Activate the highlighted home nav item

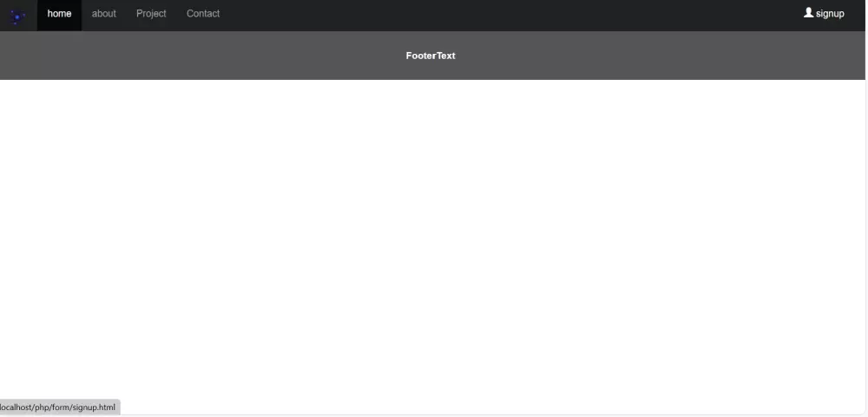[x=59, y=15]
